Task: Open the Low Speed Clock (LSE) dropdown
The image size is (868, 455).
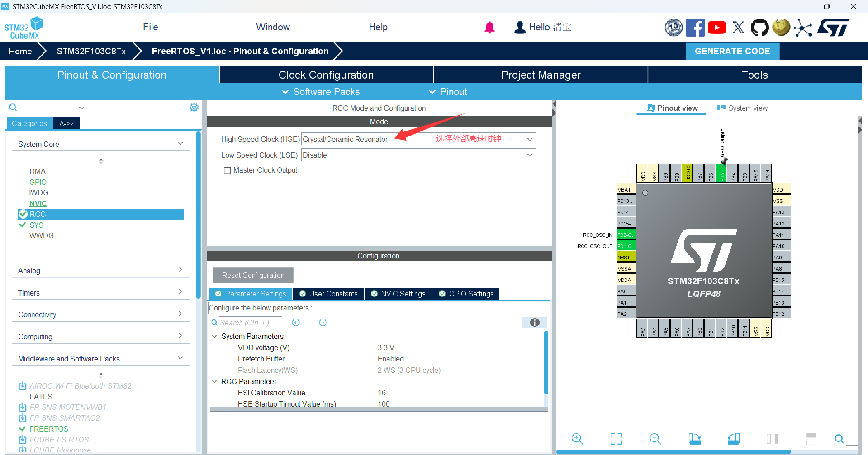Action: (x=418, y=155)
